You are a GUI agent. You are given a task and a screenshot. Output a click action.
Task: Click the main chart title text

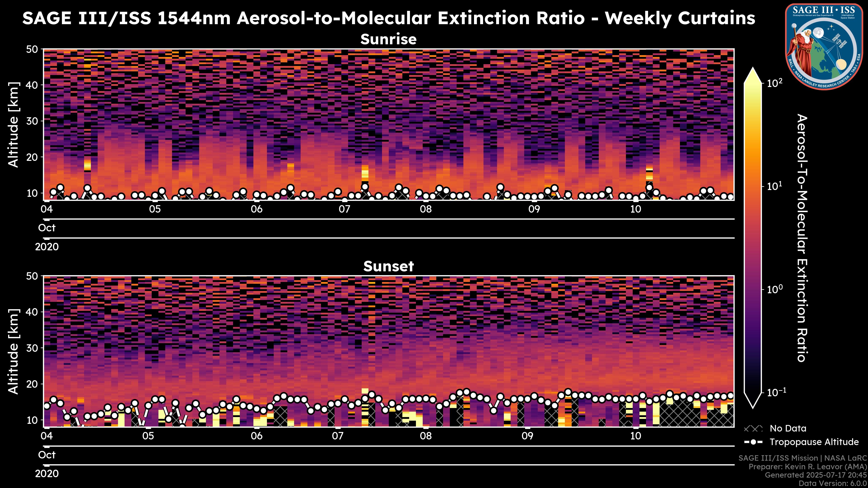388,18
